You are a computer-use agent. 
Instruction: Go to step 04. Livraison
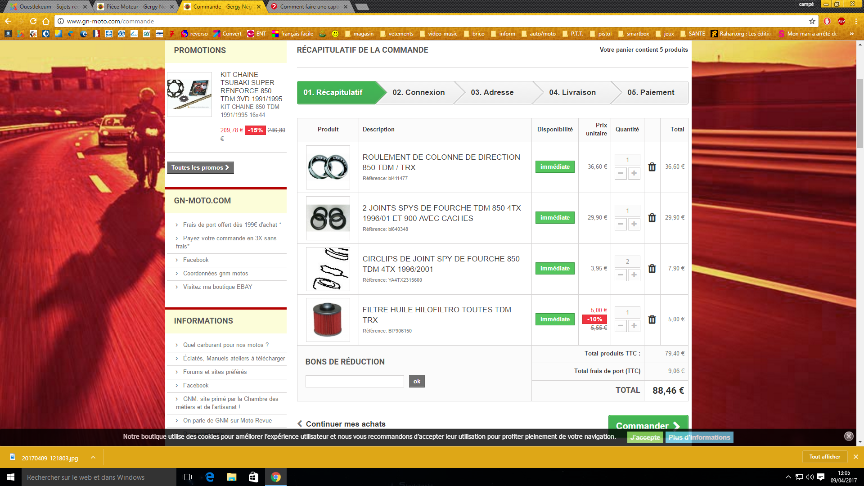click(572, 92)
